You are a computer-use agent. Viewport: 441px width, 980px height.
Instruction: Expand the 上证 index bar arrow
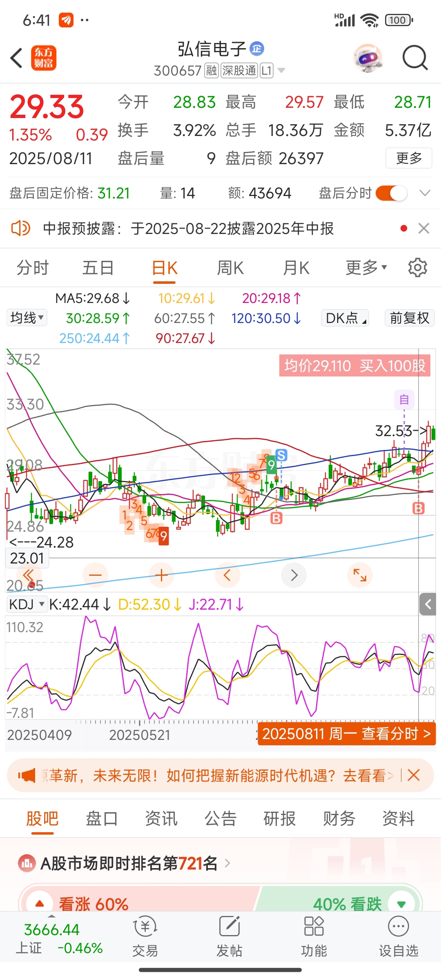tap(51, 915)
